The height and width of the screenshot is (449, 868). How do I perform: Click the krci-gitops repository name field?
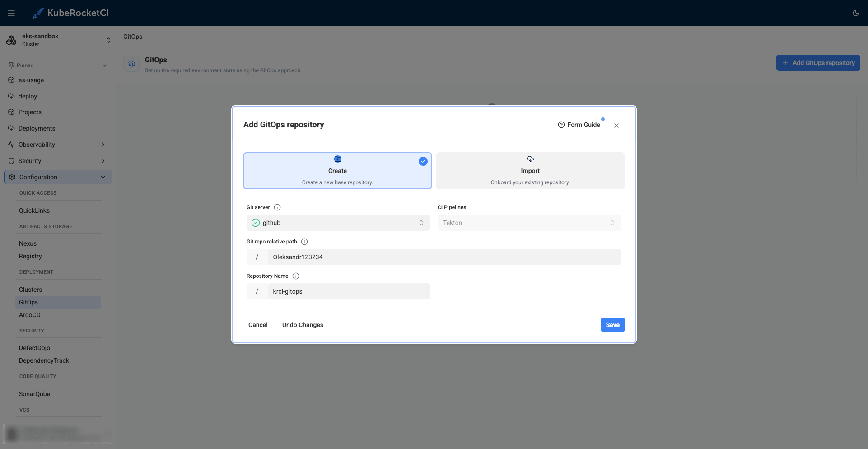[x=349, y=291]
